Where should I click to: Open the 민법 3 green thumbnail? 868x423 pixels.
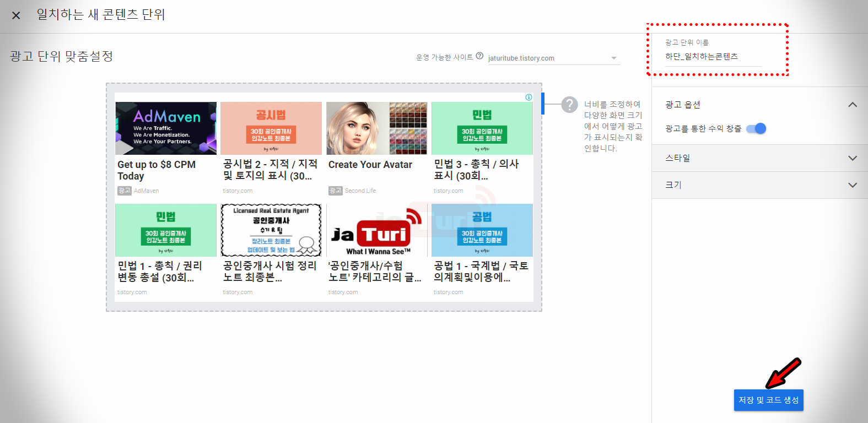pyautogui.click(x=482, y=128)
